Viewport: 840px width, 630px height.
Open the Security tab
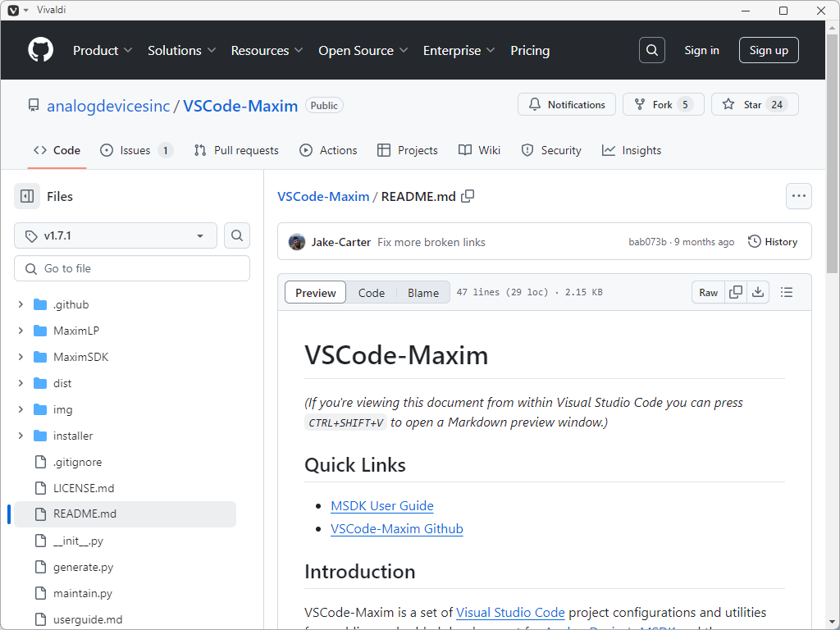(x=551, y=151)
